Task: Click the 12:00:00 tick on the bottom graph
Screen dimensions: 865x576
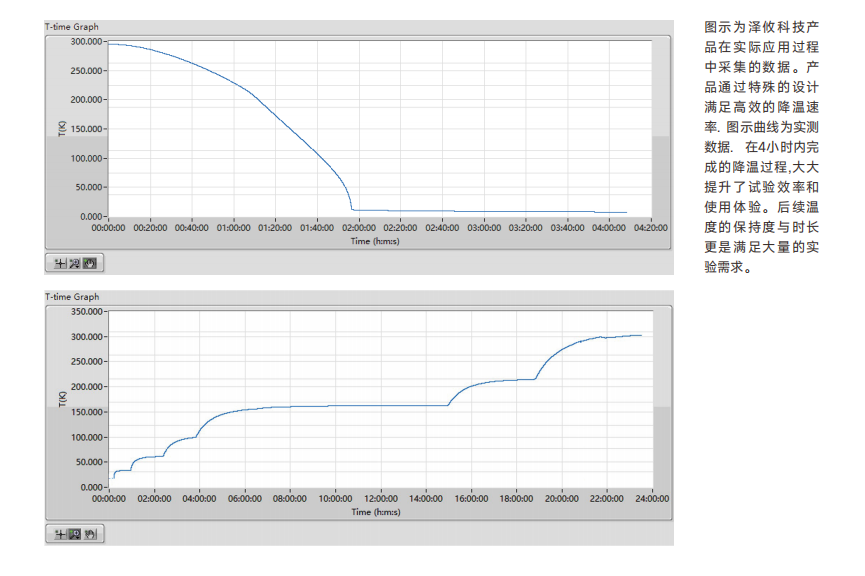Action: tap(380, 499)
